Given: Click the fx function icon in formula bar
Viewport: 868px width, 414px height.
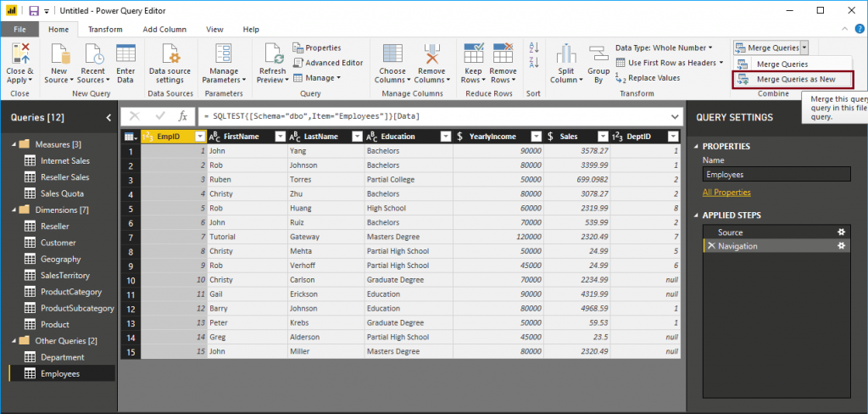Looking at the screenshot, I should 183,116.
